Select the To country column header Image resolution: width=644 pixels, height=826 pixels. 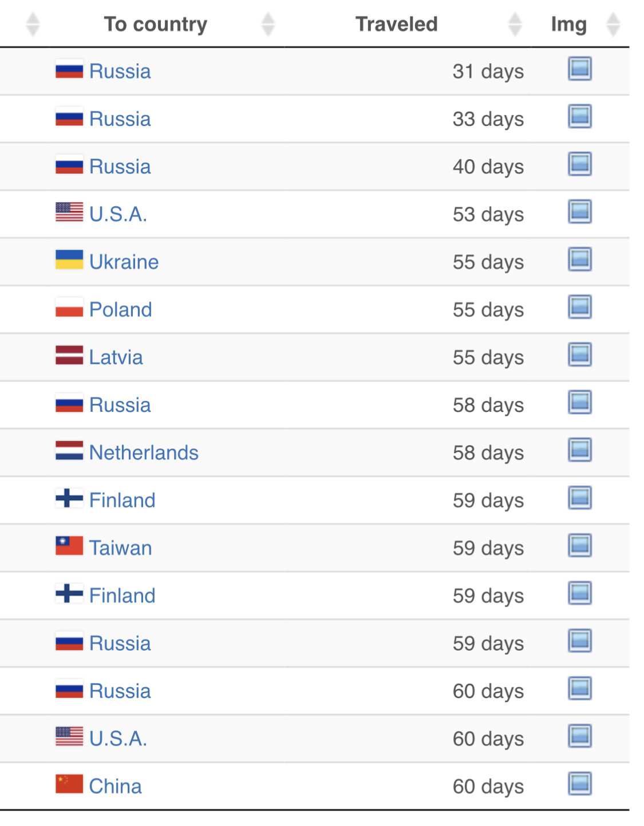[x=155, y=24]
